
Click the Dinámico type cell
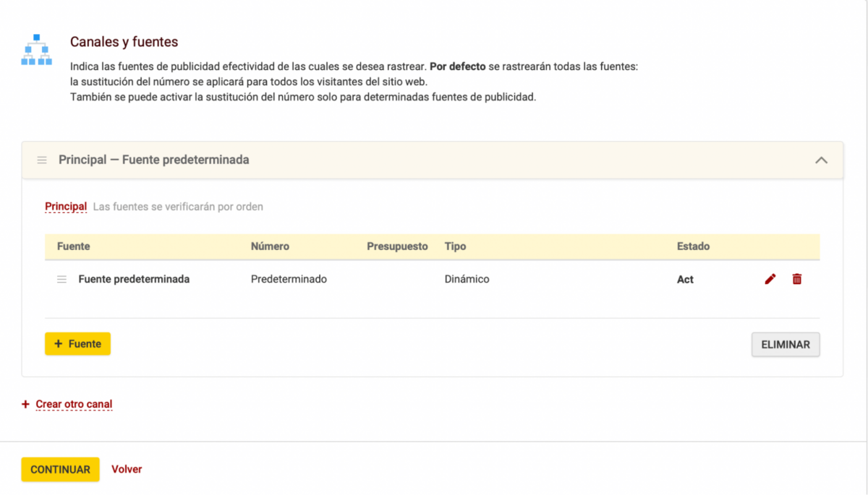click(x=467, y=279)
